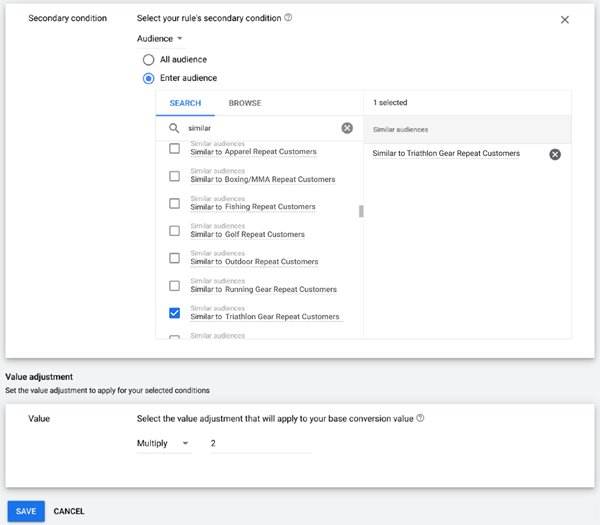600x525 pixels.
Task: Select the Enter audience radio option
Action: point(149,78)
